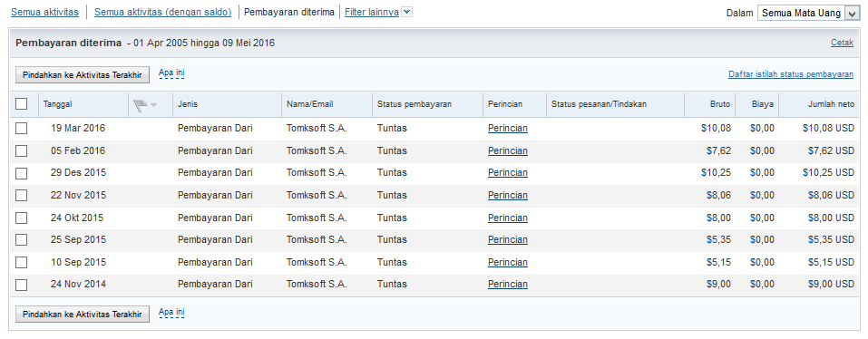The width and height of the screenshot is (868, 339).
Task: Click the Cetak print link
Action: pyautogui.click(x=842, y=43)
